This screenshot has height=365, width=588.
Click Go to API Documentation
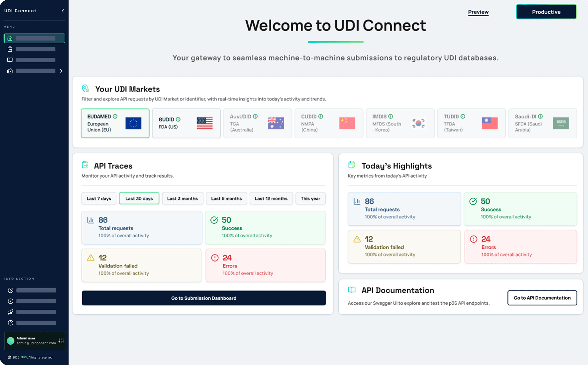point(542,298)
